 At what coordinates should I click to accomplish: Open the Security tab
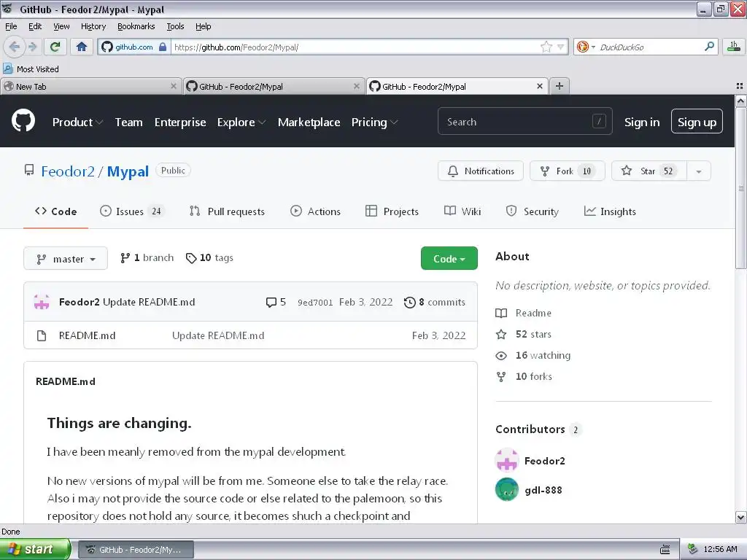(532, 211)
